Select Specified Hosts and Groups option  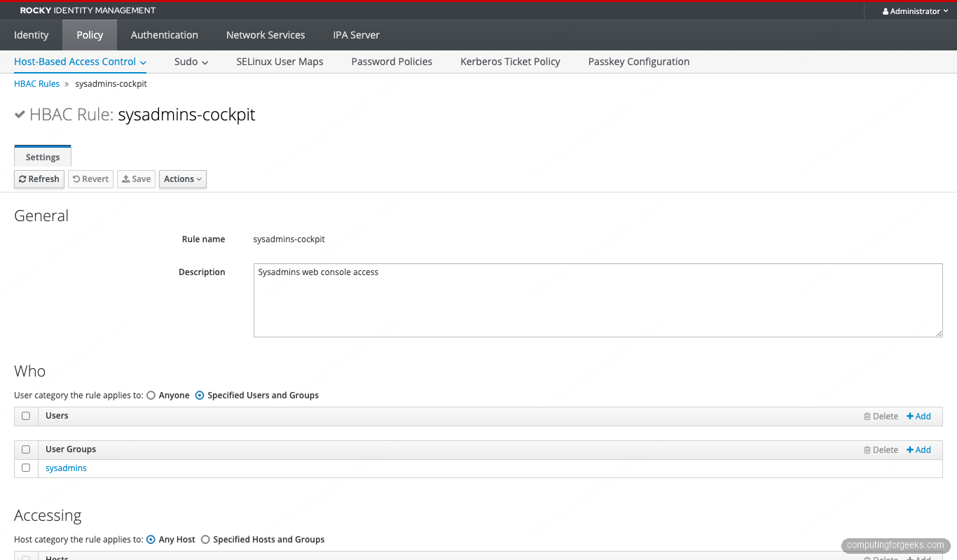click(205, 540)
